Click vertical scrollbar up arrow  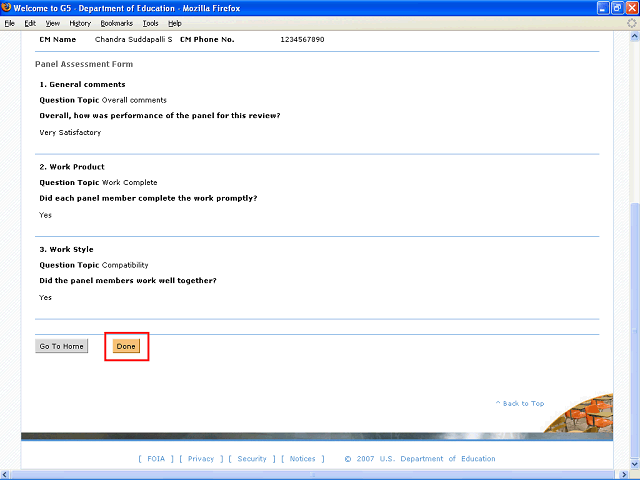coord(635,37)
